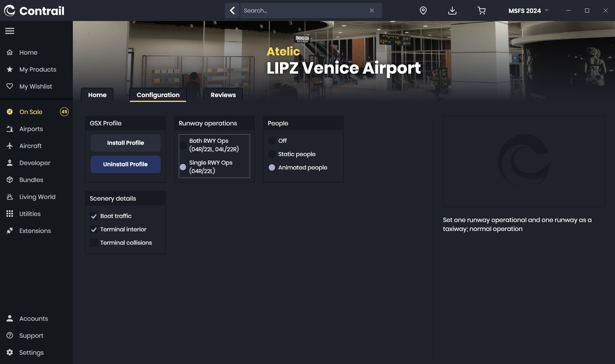Image resolution: width=615 pixels, height=364 pixels.
Task: Set People to Off
Action: pos(272,141)
